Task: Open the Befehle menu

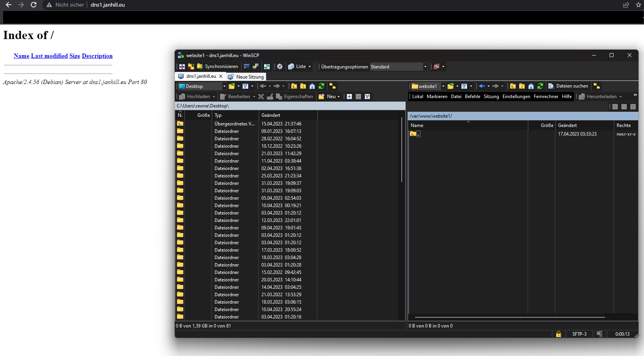Action: click(472, 97)
